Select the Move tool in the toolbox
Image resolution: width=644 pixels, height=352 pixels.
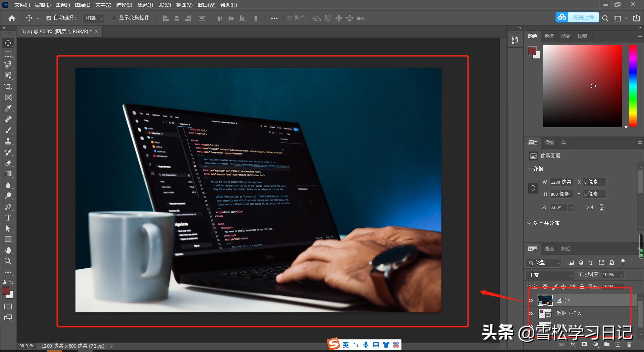[8, 43]
